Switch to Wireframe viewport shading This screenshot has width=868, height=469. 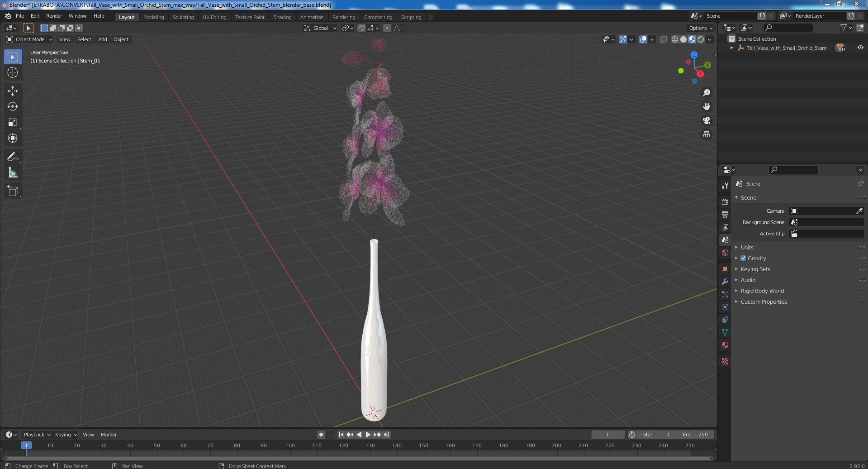[675, 39]
